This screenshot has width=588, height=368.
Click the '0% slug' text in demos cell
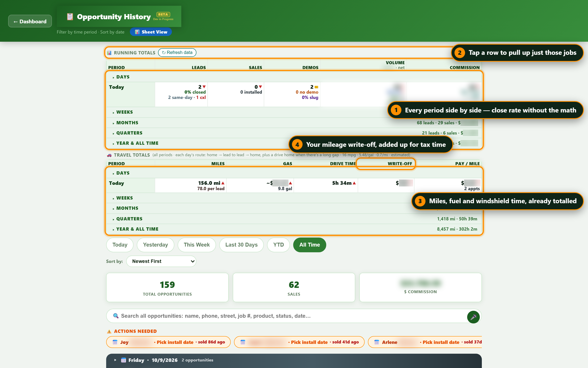click(x=310, y=97)
